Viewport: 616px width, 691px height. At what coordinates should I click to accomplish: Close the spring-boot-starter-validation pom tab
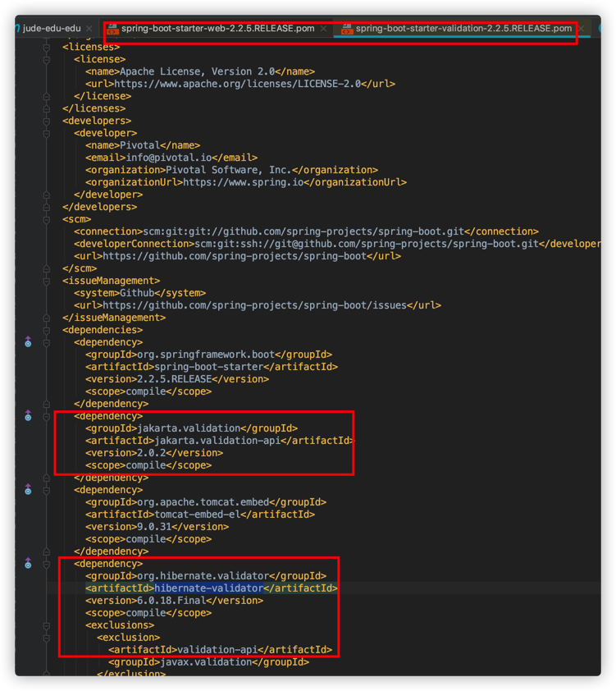581,29
